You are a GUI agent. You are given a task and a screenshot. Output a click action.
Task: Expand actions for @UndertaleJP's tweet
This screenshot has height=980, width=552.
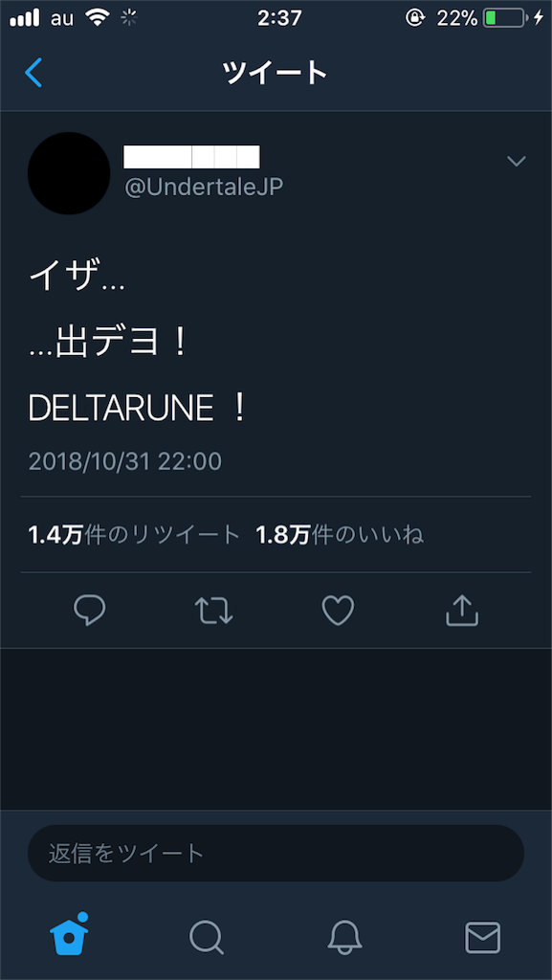pos(516,161)
